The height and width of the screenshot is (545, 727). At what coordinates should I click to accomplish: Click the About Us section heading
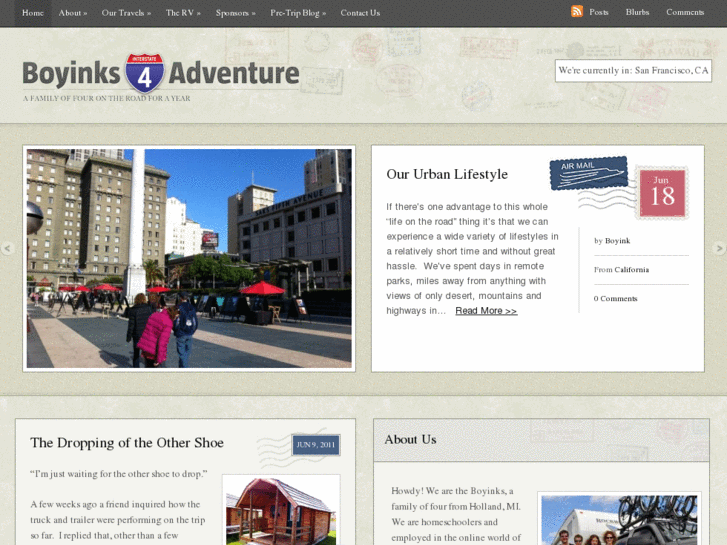tap(410, 440)
